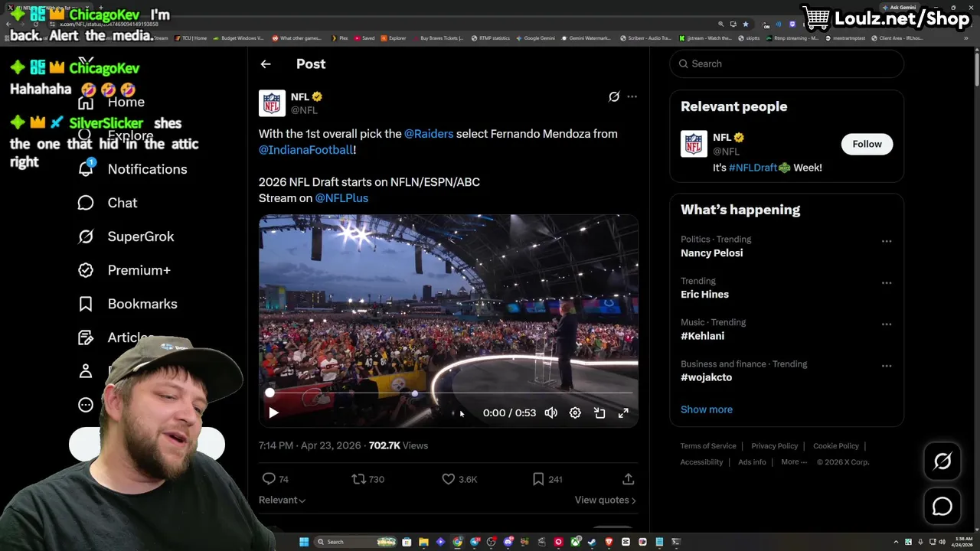This screenshot has height=551, width=980.
Task: Open the floating Grok button
Action: (x=942, y=461)
